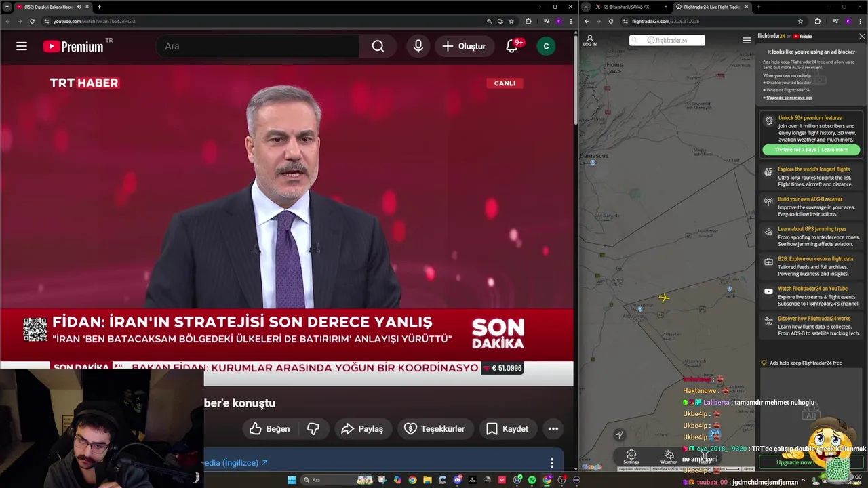Image resolution: width=868 pixels, height=488 pixels.
Task: Open Windows Start menu
Action: click(292, 480)
